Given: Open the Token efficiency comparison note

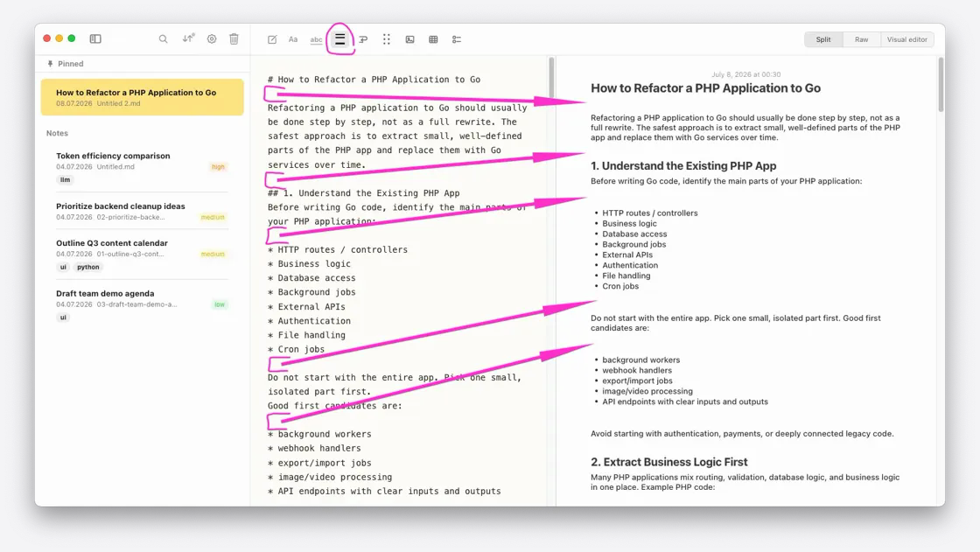Looking at the screenshot, I should point(143,167).
